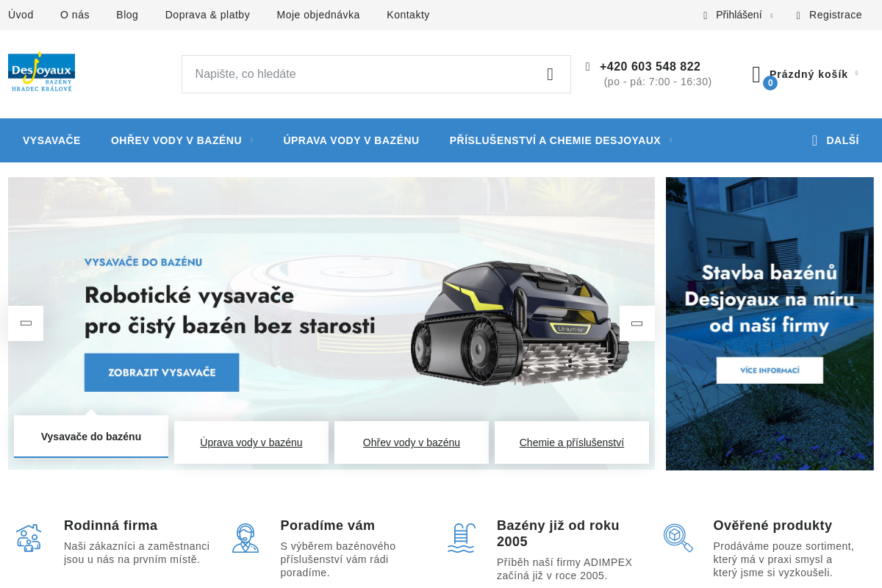The width and height of the screenshot is (882, 588).
Task: Open Další menu categories
Action: coord(835,140)
